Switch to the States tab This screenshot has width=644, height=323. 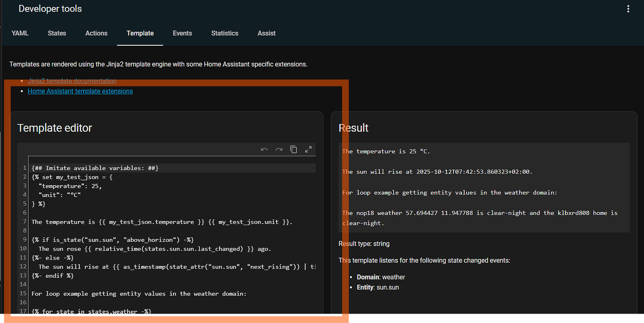point(56,33)
